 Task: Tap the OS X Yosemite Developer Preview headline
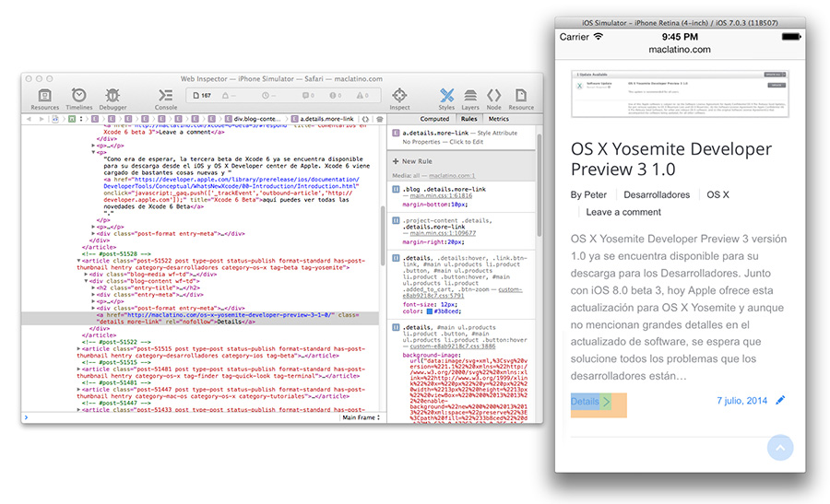(x=671, y=159)
